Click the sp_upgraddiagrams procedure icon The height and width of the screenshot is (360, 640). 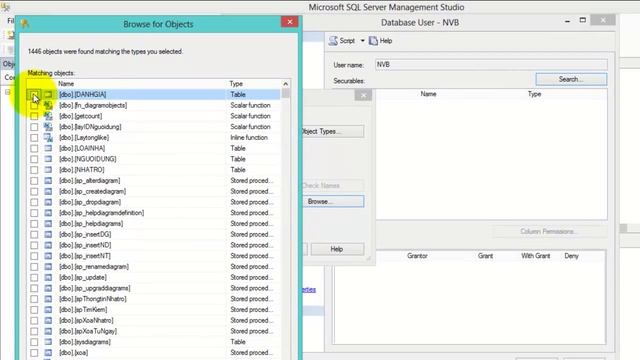pyautogui.click(x=48, y=288)
